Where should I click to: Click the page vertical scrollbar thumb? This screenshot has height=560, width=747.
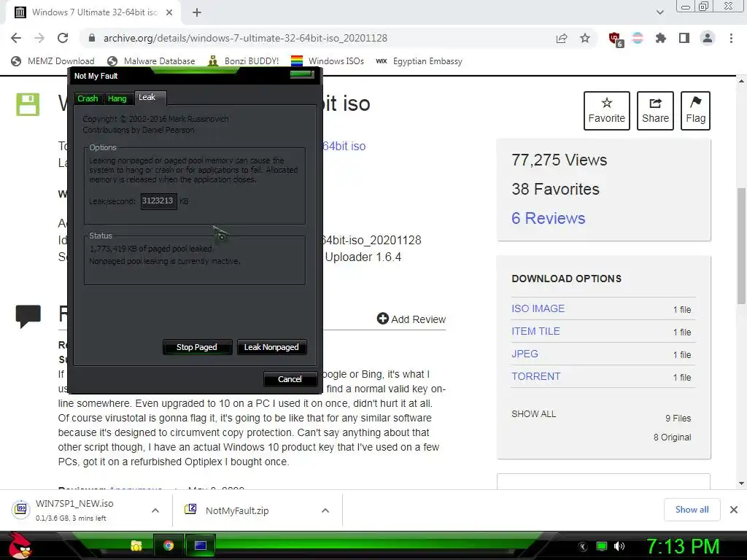741,246
